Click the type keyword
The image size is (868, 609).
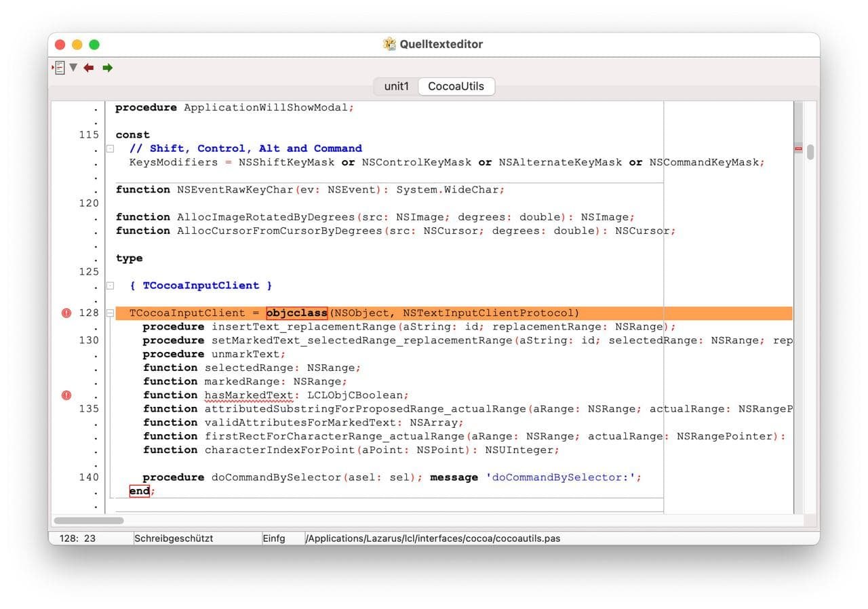(129, 258)
